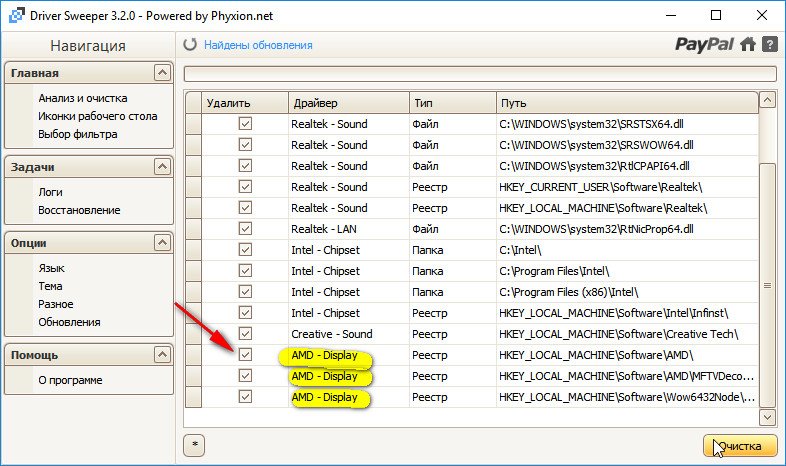
Task: Click the help question mark icon
Action: point(769,45)
